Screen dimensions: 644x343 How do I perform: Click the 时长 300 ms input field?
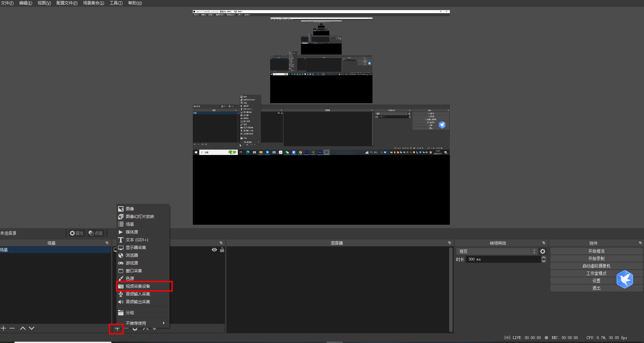[503, 259]
